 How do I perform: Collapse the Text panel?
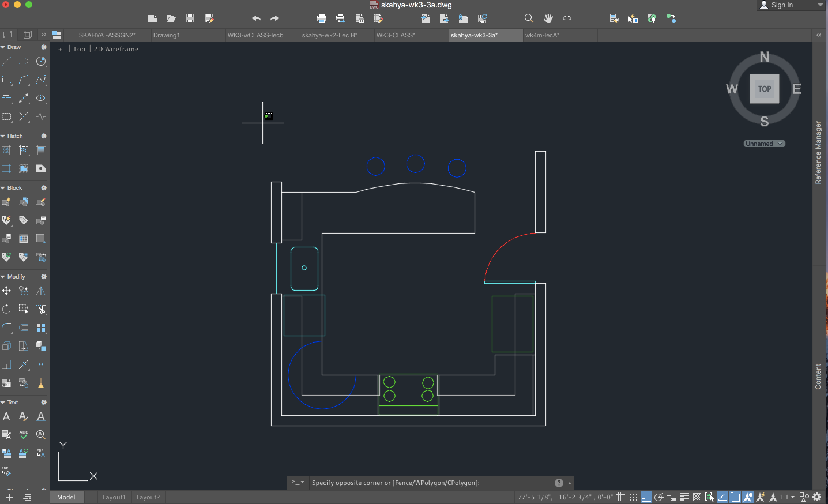point(3,403)
